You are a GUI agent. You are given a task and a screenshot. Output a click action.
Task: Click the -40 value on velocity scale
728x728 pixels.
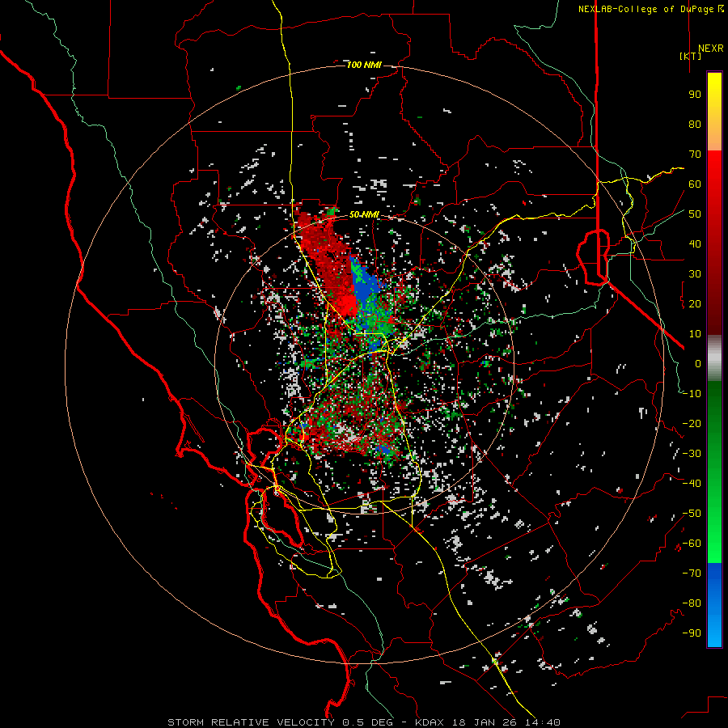692,484
